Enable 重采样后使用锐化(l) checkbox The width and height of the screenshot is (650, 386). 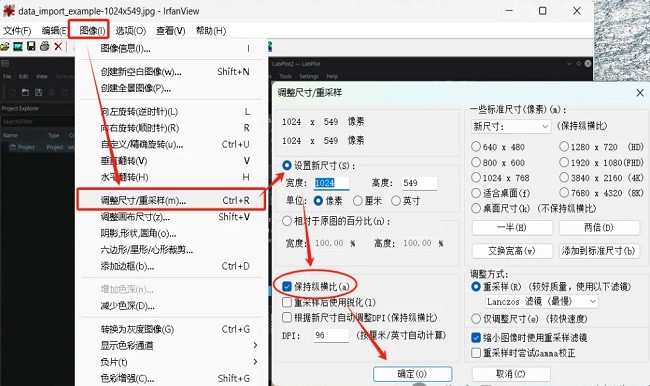pyautogui.click(x=287, y=302)
